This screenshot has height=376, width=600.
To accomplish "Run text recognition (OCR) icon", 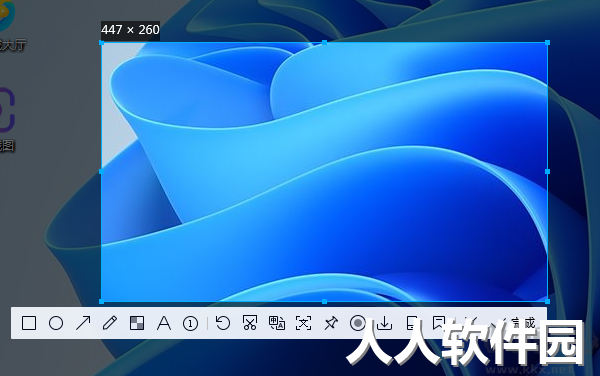I will (303, 323).
